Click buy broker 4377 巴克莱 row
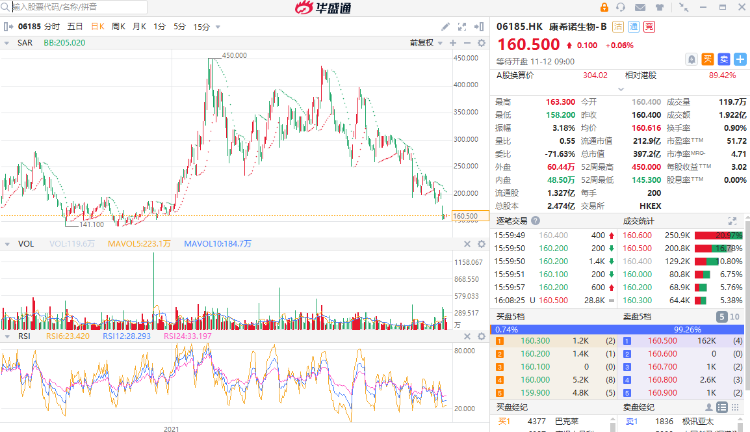 [550, 421]
